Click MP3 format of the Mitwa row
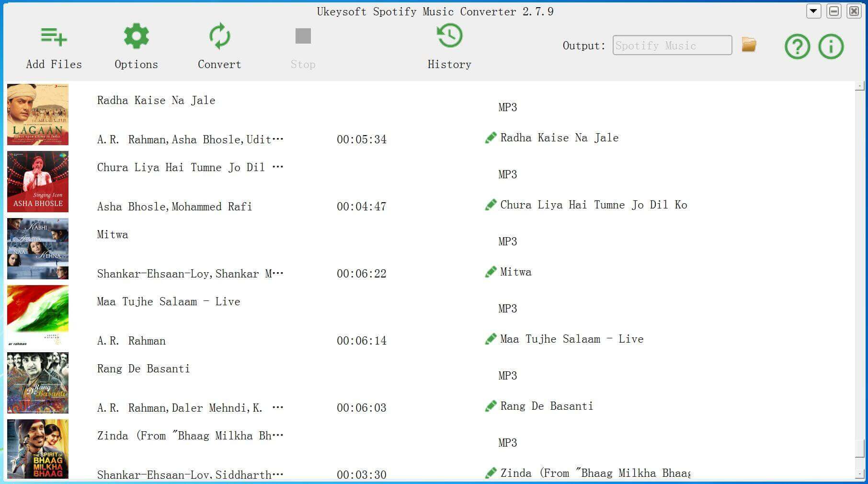Image resolution: width=868 pixels, height=484 pixels. tap(508, 242)
